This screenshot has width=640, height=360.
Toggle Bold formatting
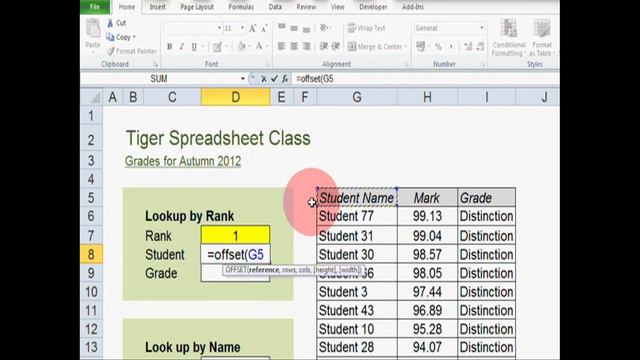pos(169,47)
